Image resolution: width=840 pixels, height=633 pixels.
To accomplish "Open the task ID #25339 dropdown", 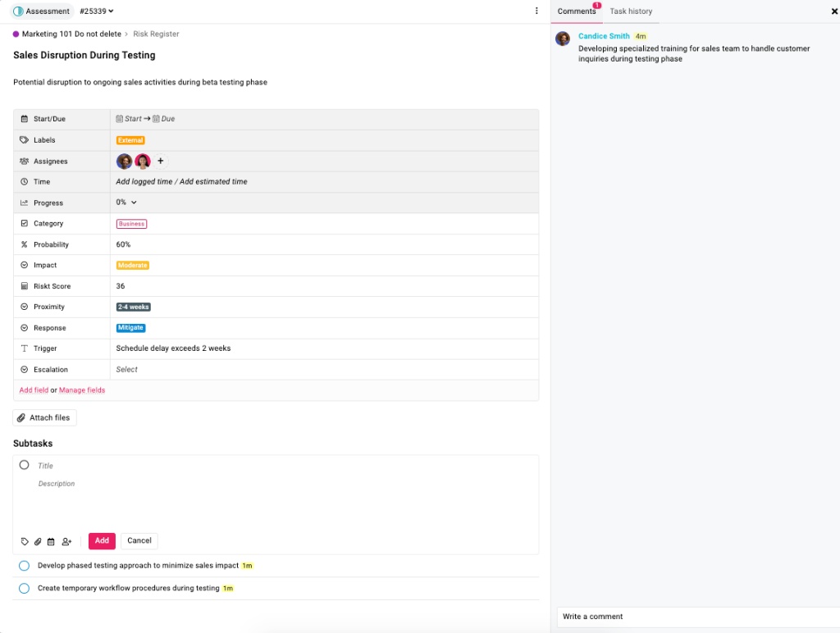I will coord(97,11).
